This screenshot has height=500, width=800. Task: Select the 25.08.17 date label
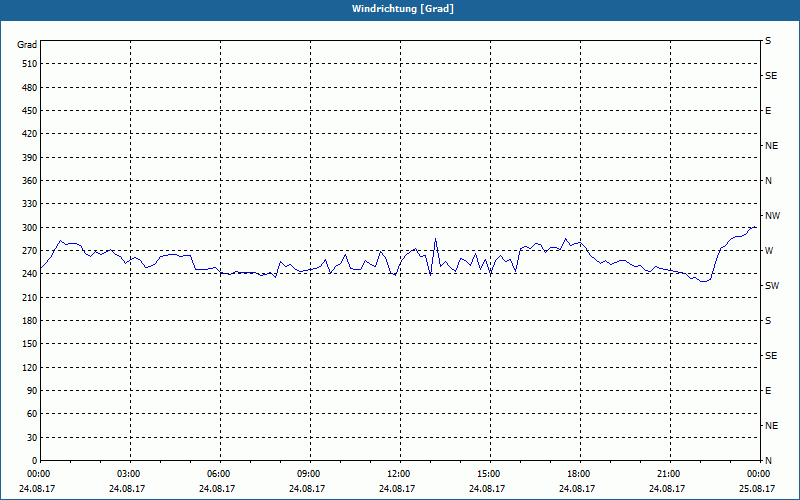[x=757, y=489]
